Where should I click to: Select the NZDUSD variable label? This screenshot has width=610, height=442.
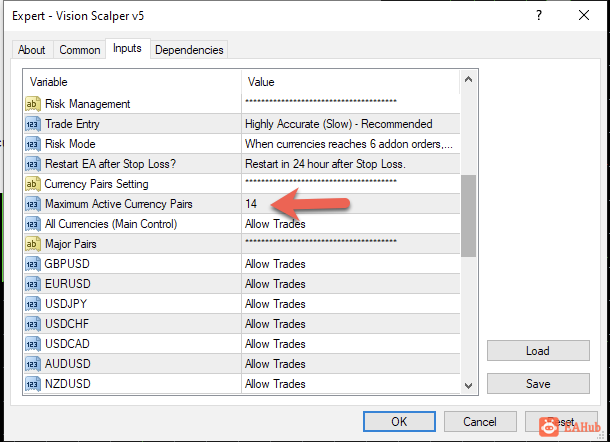coord(68,384)
